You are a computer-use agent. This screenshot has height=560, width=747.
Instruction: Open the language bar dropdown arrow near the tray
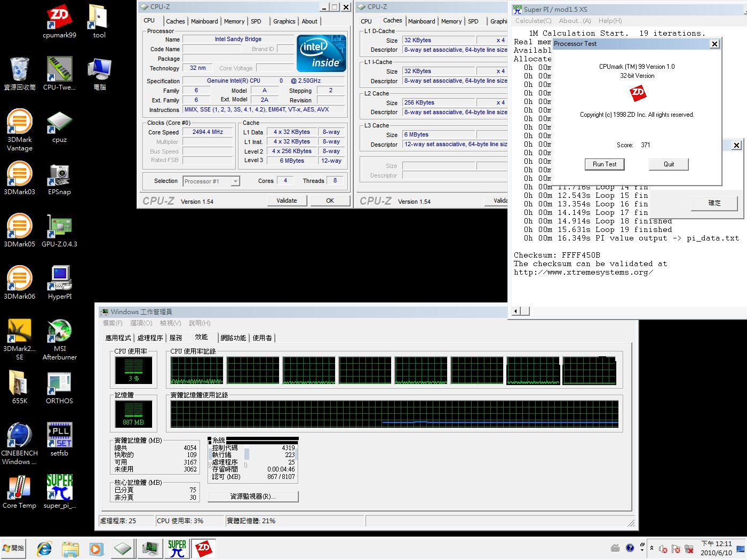point(642,550)
